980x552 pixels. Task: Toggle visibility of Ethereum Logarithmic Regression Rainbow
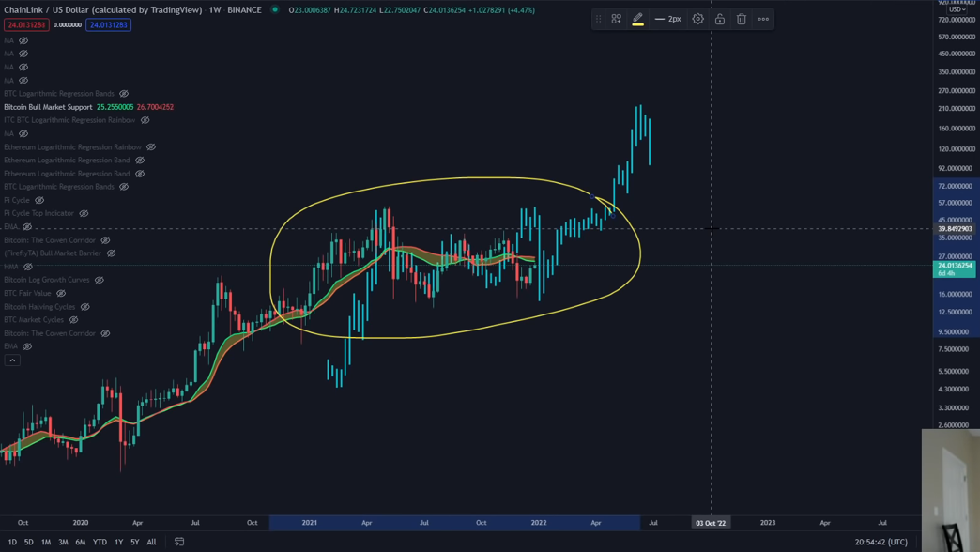pyautogui.click(x=150, y=146)
